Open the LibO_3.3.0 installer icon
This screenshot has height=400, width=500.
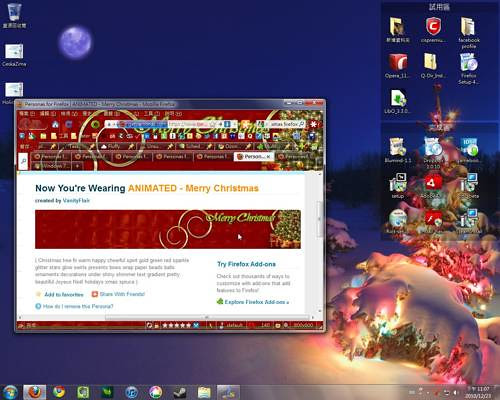click(x=397, y=101)
